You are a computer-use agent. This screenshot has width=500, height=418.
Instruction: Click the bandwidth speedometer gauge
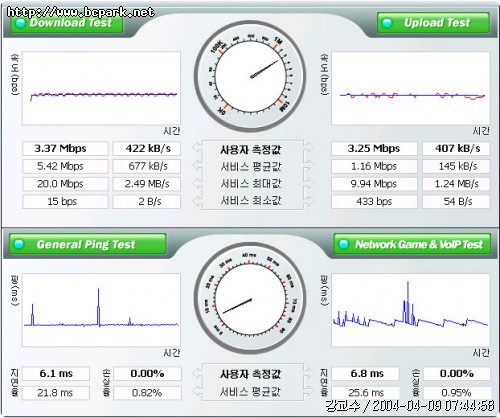pos(250,77)
